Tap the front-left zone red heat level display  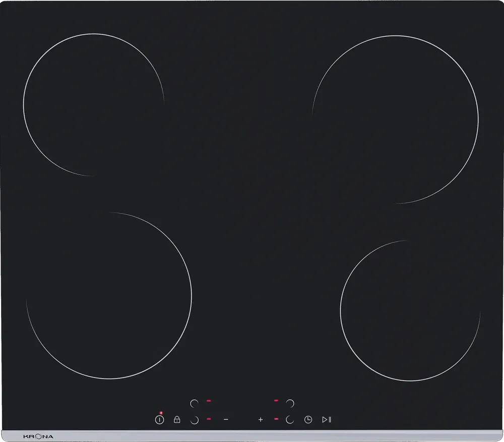coord(208,419)
